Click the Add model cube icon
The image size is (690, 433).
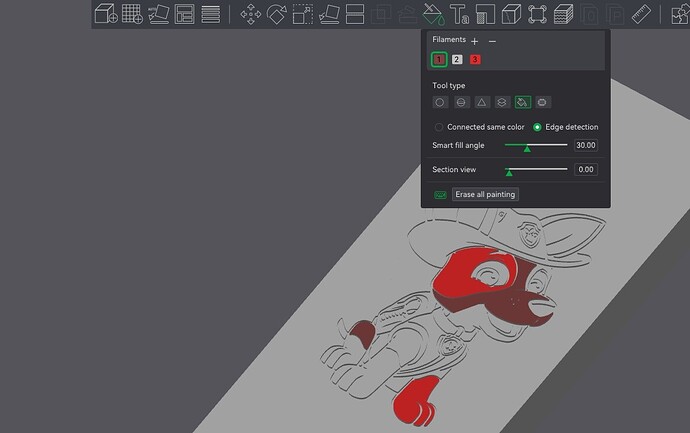coord(106,14)
